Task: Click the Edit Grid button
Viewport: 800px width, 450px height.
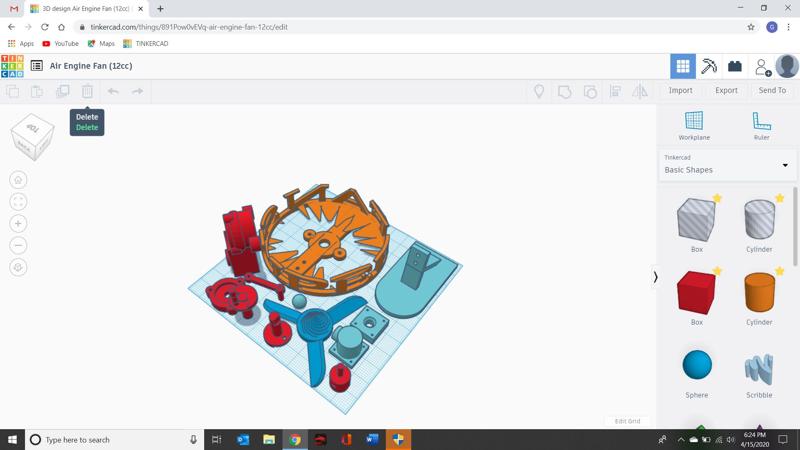Action: [x=627, y=421]
